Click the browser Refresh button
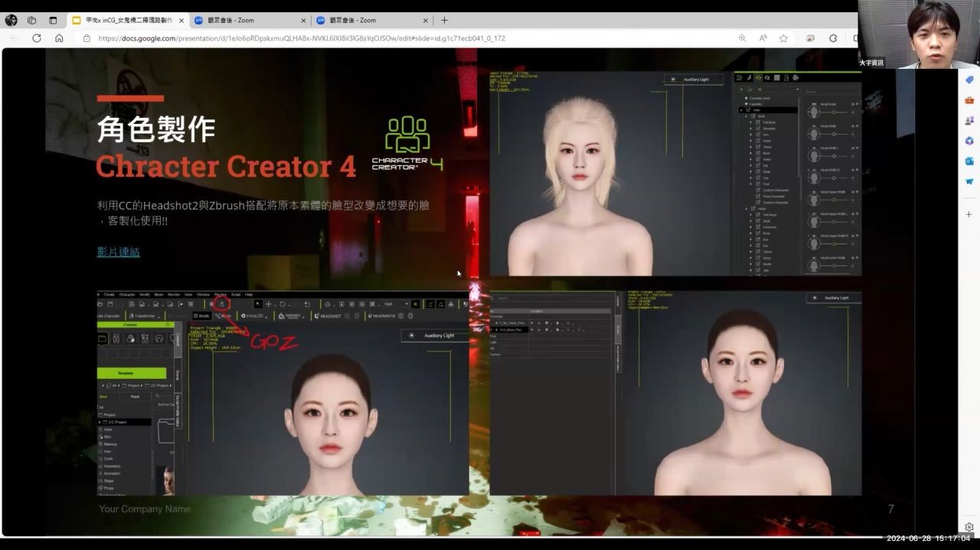This screenshot has width=980, height=550. point(36,38)
